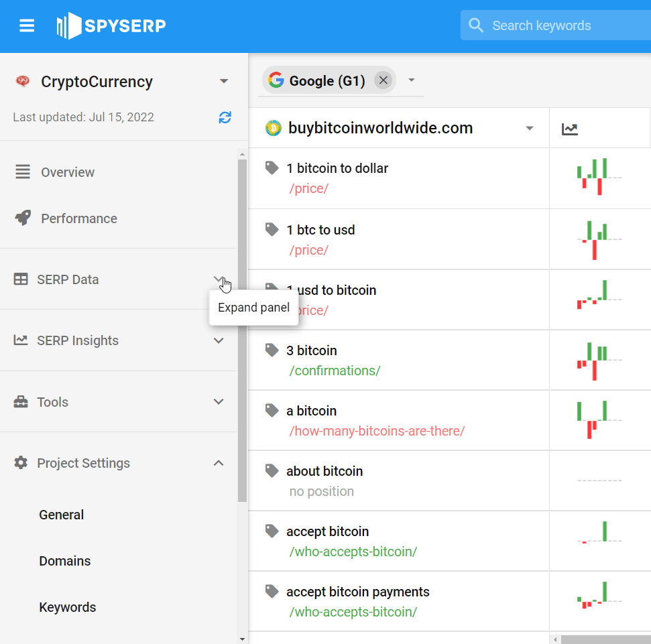Image resolution: width=651 pixels, height=644 pixels.
Task: Click the CryptoCurrency project brain icon
Action: pos(23,81)
